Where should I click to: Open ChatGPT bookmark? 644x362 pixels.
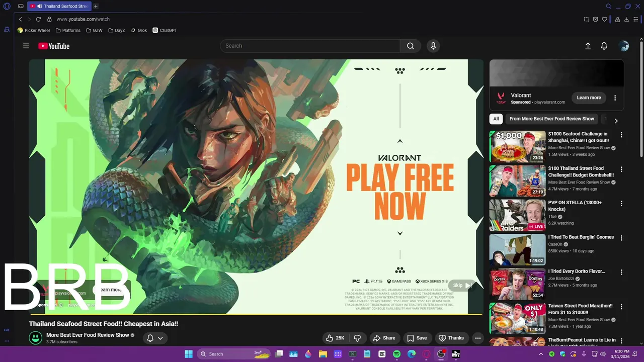tap(165, 30)
